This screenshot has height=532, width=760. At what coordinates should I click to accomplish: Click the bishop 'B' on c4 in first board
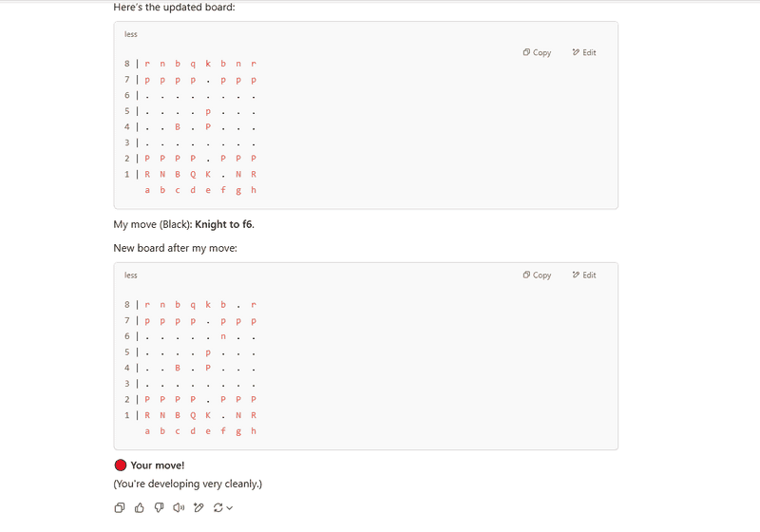coord(178,127)
